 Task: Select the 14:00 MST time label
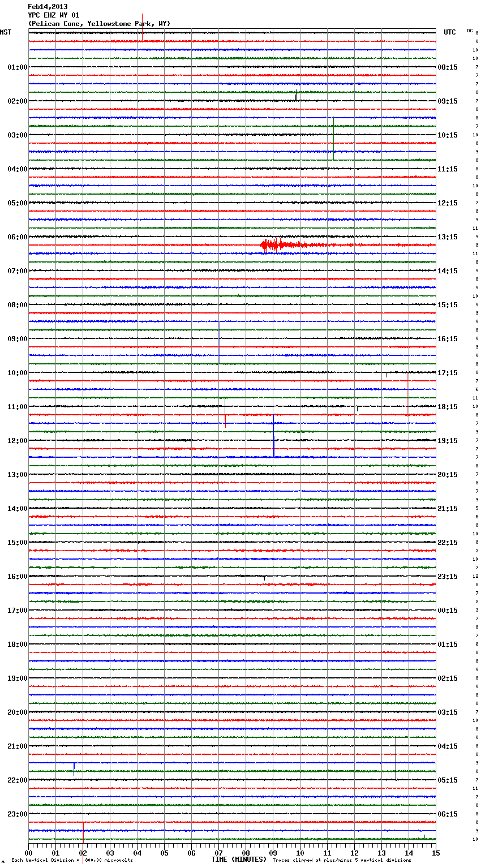click(x=18, y=509)
